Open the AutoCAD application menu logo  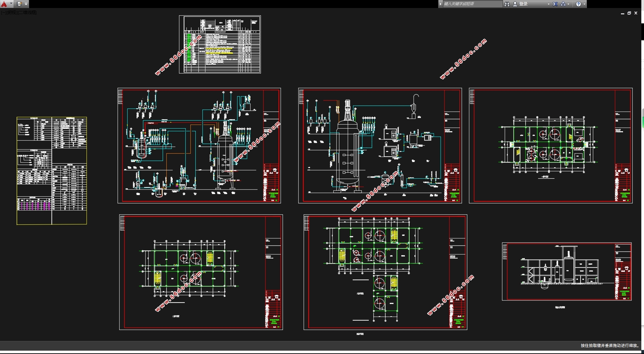[4, 4]
